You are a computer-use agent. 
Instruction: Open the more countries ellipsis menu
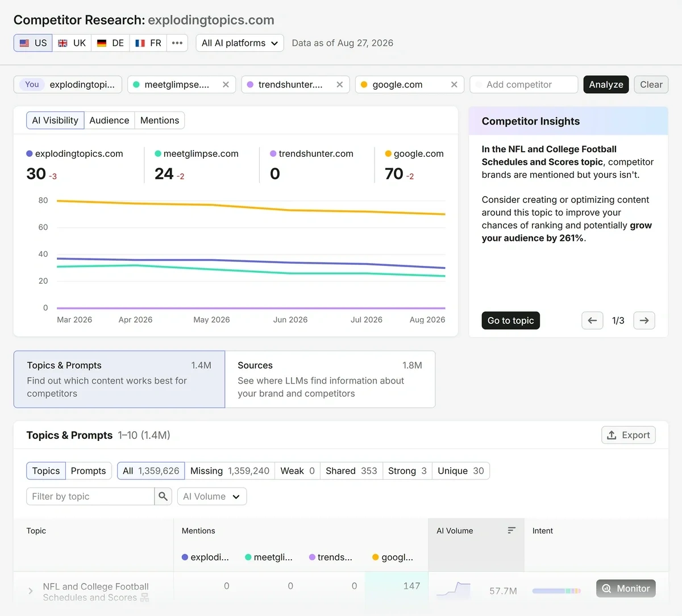tap(177, 43)
